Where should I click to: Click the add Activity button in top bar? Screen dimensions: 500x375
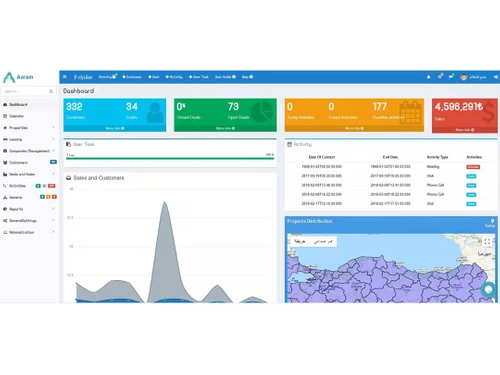click(x=174, y=77)
